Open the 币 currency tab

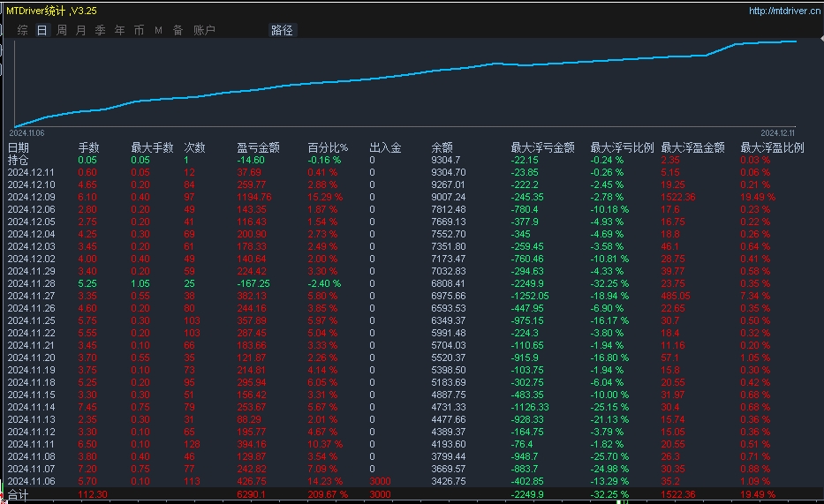[x=139, y=30]
